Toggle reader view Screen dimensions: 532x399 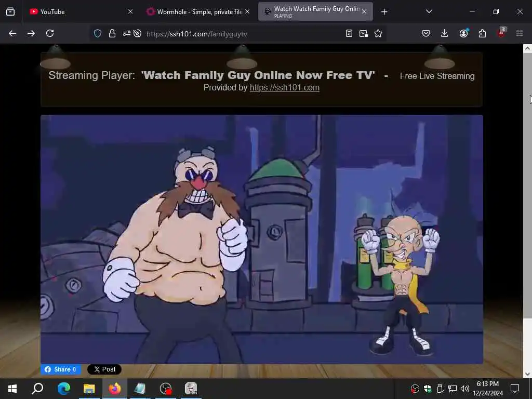point(349,33)
